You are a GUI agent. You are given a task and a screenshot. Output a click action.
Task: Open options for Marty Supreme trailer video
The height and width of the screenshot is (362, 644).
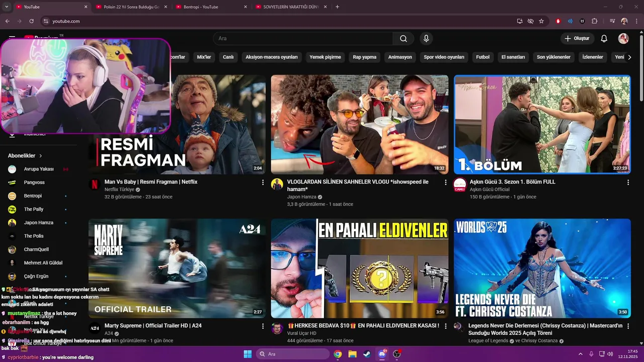[263, 326]
